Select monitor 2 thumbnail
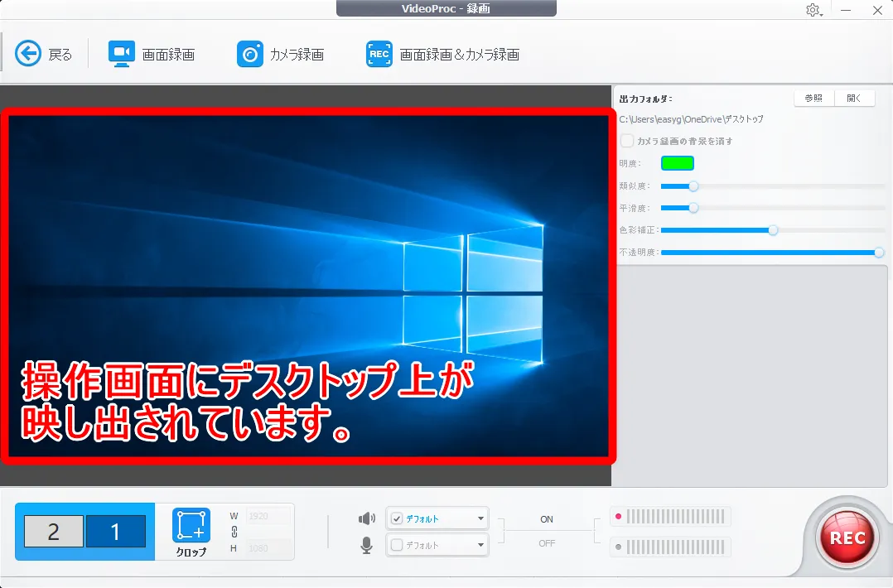Image resolution: width=893 pixels, height=588 pixels. [54, 532]
